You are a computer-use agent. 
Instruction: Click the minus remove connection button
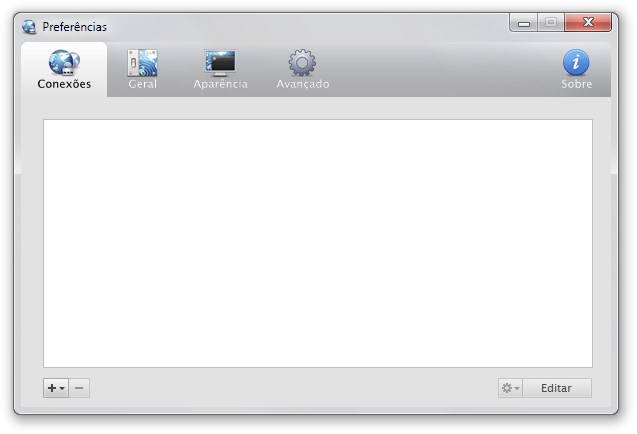(79, 388)
